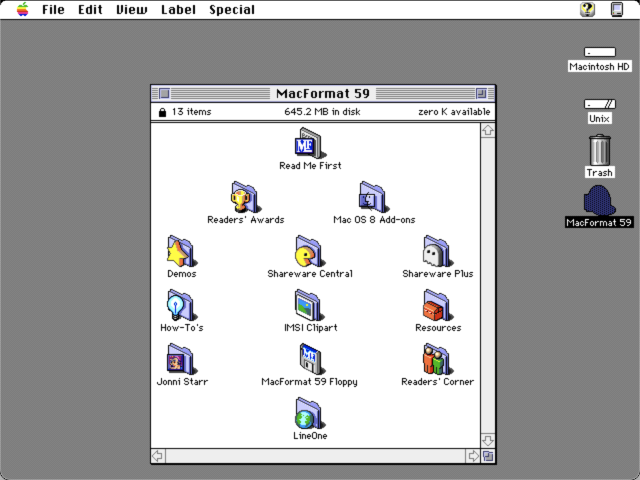The height and width of the screenshot is (480, 640).
Task: Open the Special menu
Action: [232, 9]
